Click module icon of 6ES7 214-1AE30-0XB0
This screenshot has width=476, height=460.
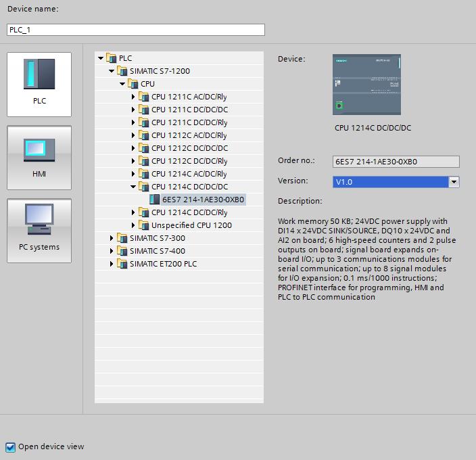point(155,200)
